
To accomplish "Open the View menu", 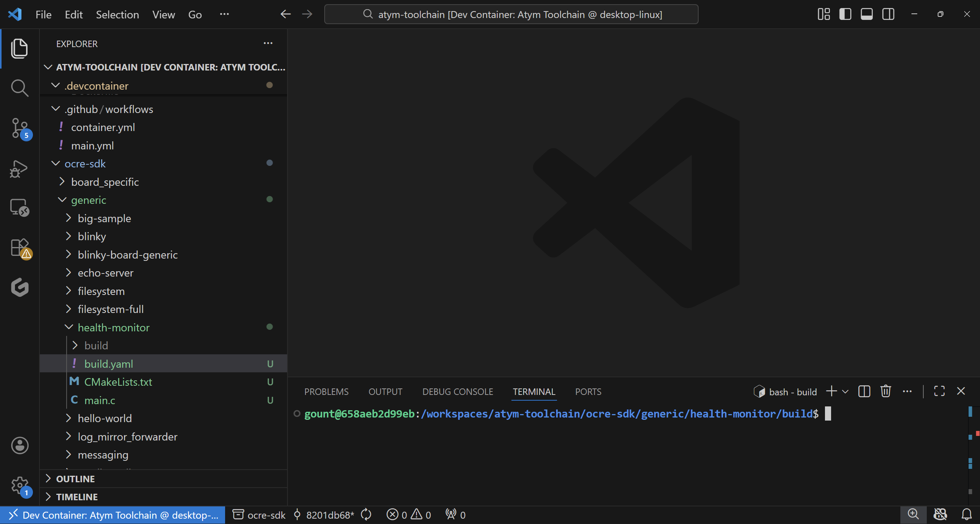I will pyautogui.click(x=163, y=14).
